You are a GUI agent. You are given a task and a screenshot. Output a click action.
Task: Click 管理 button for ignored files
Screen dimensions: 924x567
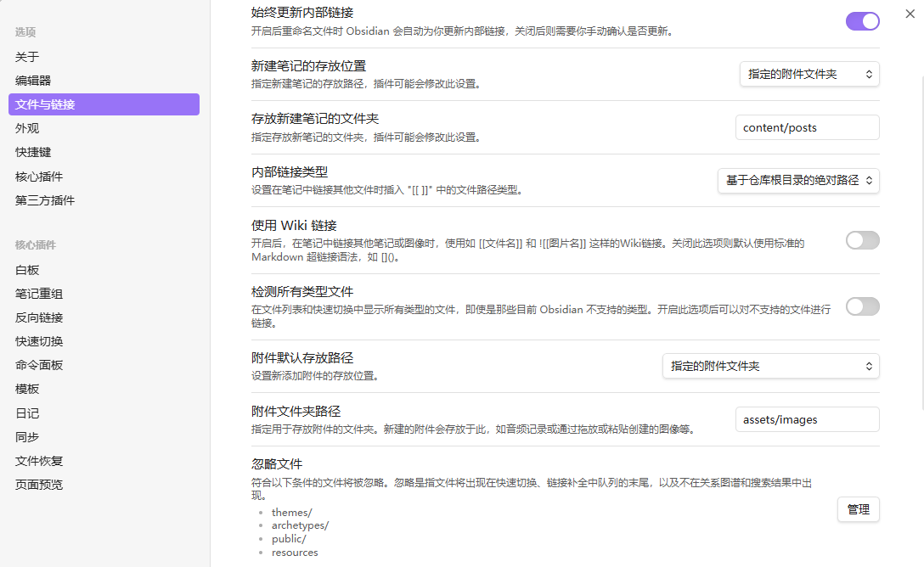coord(858,509)
